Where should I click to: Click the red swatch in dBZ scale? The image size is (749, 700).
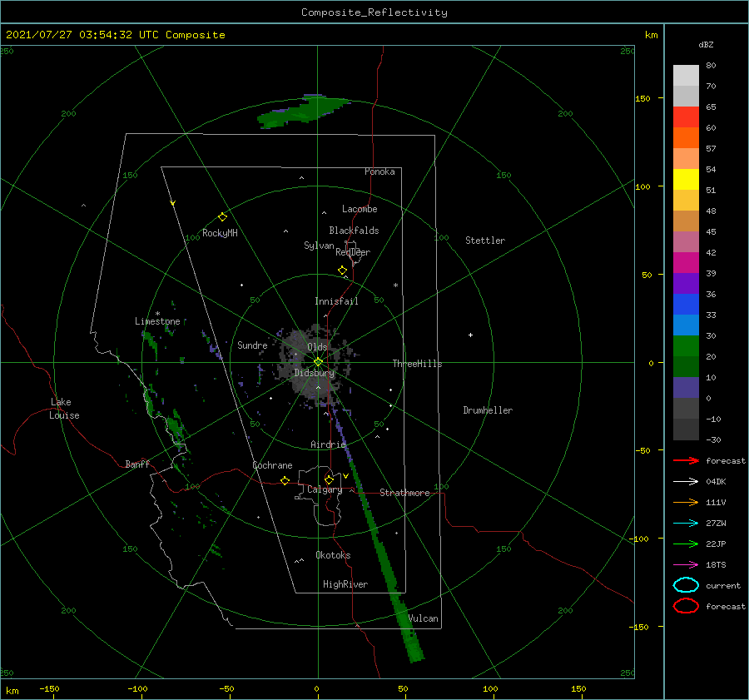[x=686, y=117]
